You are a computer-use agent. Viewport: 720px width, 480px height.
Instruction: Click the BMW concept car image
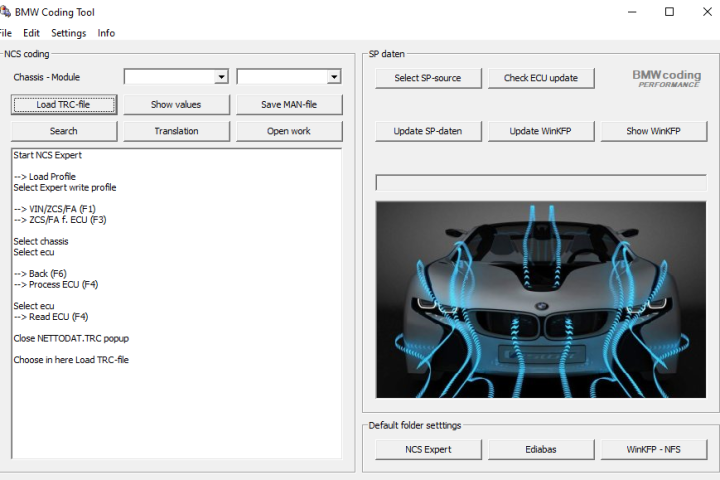(x=540, y=299)
